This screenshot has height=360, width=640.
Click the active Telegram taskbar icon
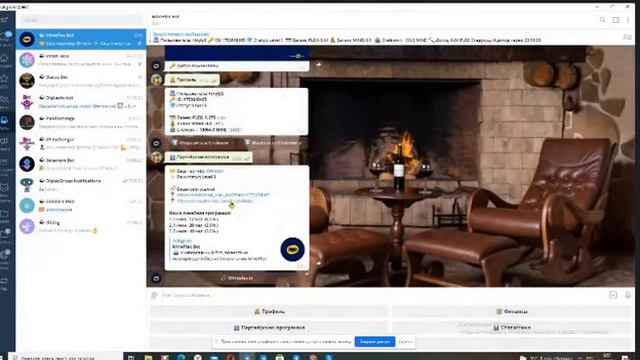(x=247, y=358)
